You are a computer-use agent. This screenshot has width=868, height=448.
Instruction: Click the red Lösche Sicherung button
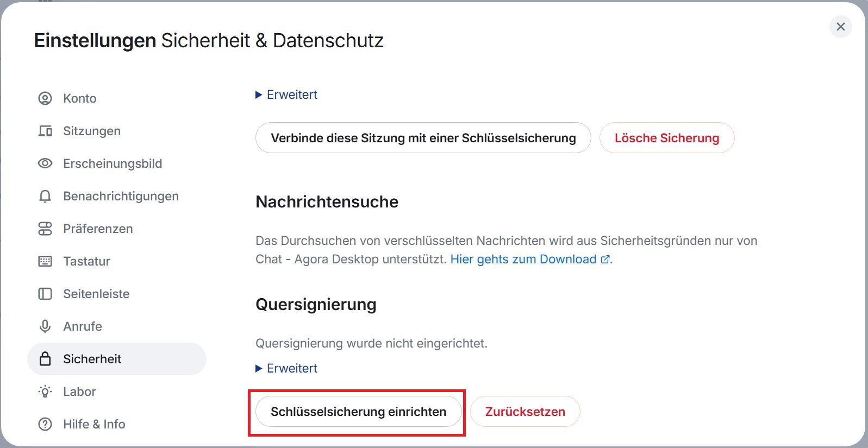point(667,138)
